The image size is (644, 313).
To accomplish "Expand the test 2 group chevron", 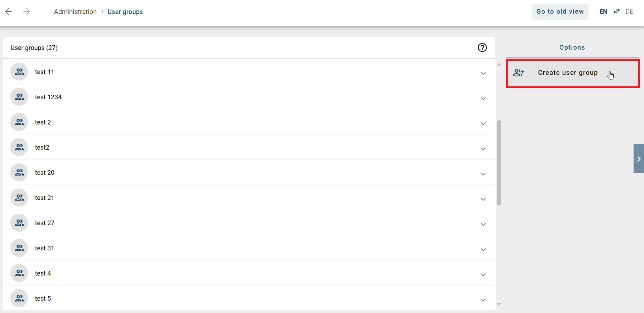I will pos(483,123).
